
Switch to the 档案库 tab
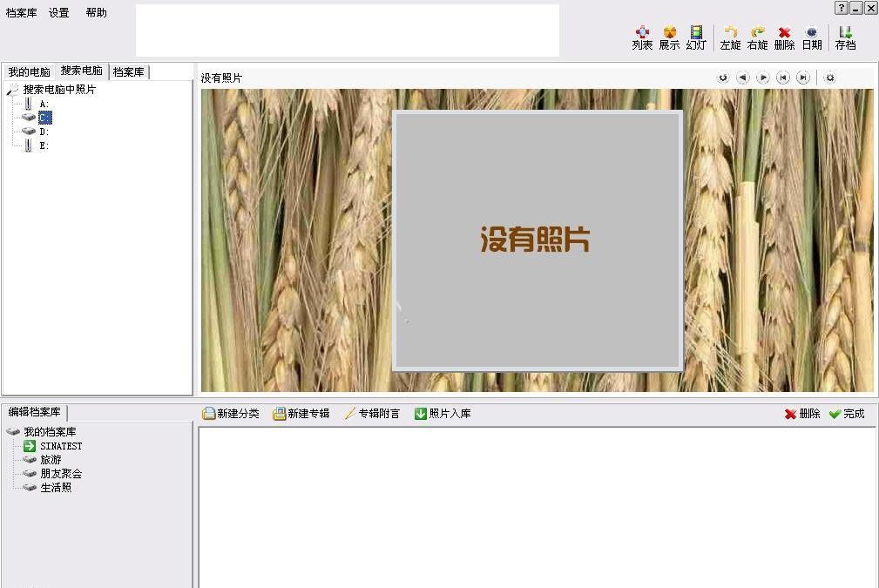[129, 72]
